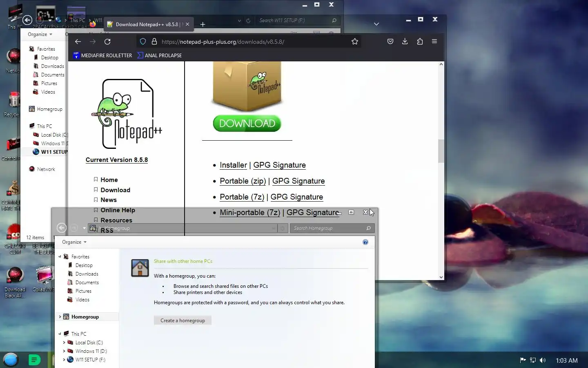588x368 pixels.
Task: Expand W11 SETUP (F:) in Homegroup window
Action: pos(64,360)
